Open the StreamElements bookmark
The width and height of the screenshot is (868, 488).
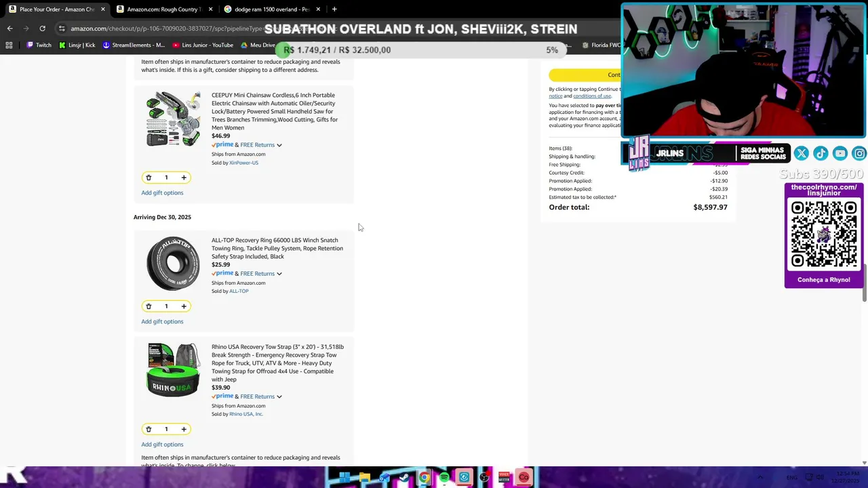[x=134, y=45]
